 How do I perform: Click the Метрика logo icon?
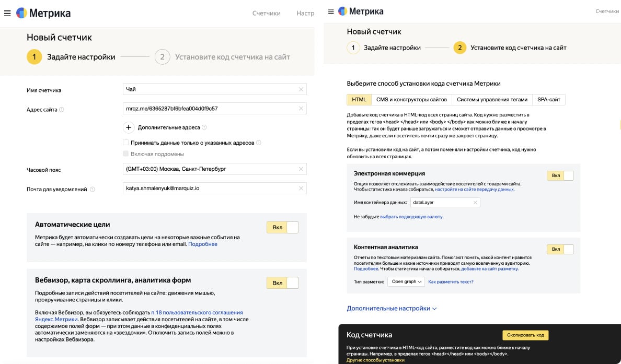click(21, 13)
